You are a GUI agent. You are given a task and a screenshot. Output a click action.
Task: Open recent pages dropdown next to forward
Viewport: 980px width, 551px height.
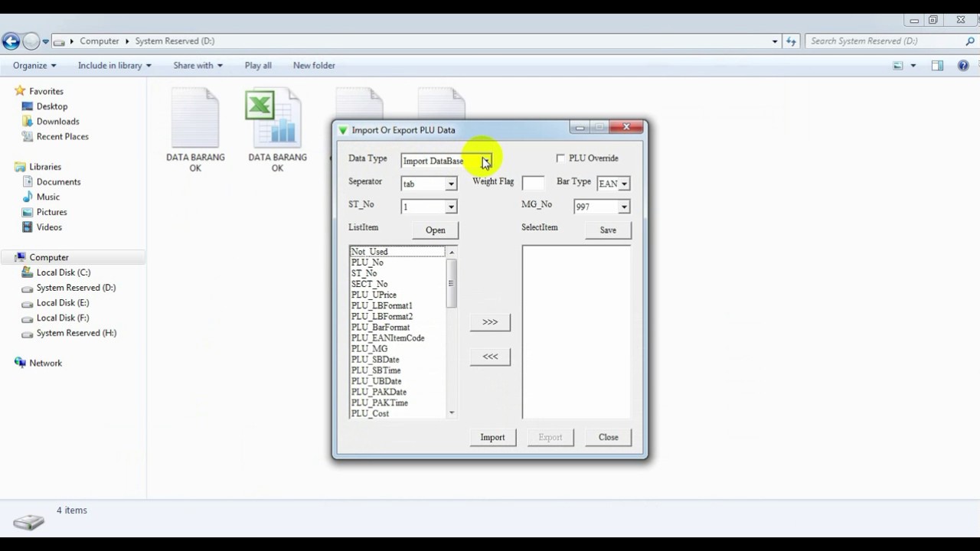tap(46, 41)
